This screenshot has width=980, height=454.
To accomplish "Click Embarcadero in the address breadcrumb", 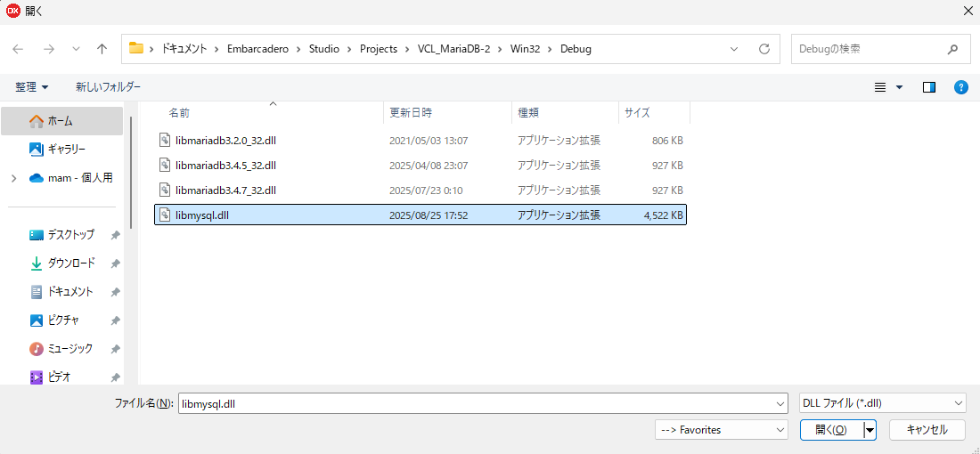I will click(x=258, y=49).
